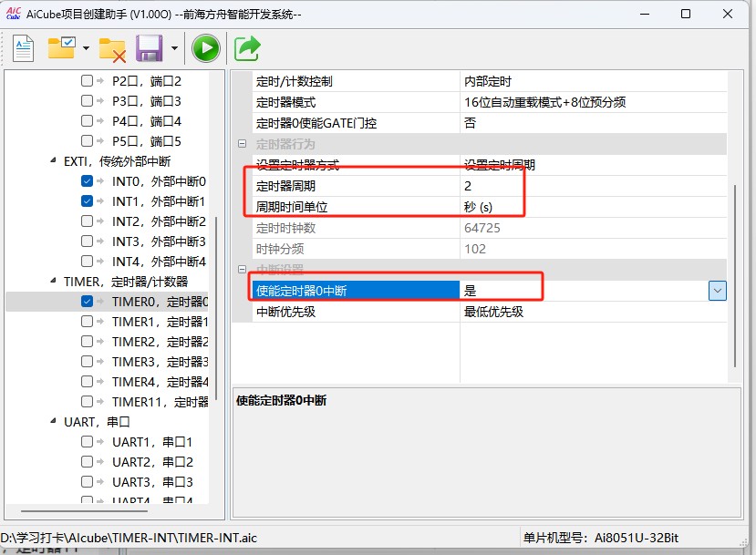Image resolution: width=756 pixels, height=555 pixels.
Task: Collapse the 中断设置 property group
Action: pyautogui.click(x=242, y=270)
